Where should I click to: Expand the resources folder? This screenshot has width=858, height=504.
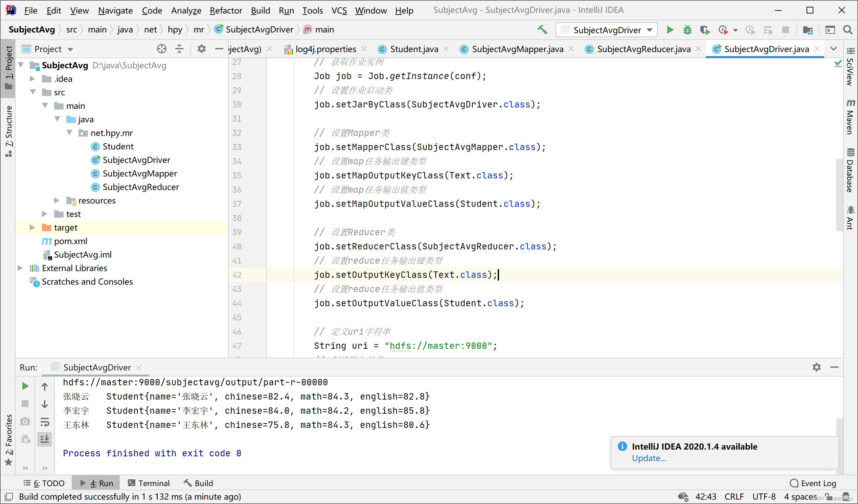57,200
